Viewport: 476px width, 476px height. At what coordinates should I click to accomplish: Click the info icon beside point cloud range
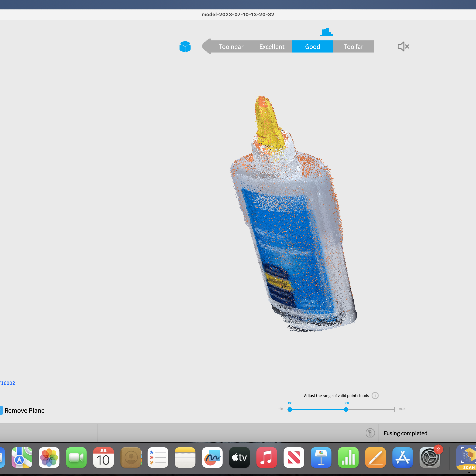375,395
